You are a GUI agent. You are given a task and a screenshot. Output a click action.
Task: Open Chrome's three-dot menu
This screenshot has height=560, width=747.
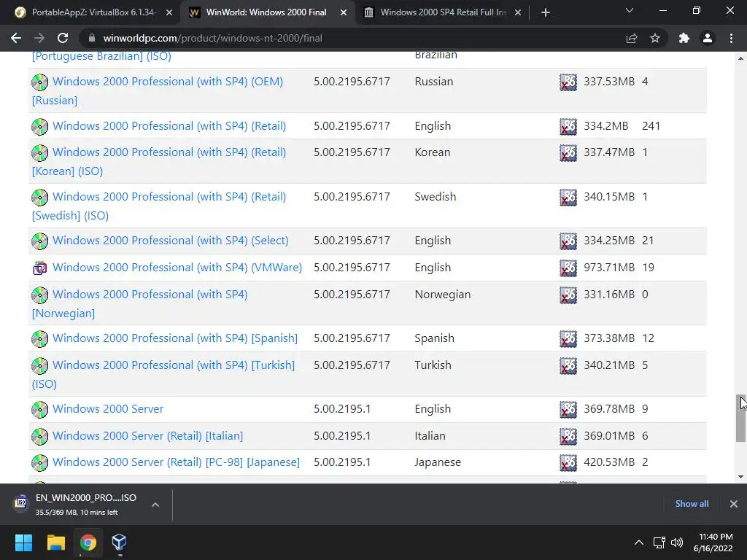[x=731, y=38]
